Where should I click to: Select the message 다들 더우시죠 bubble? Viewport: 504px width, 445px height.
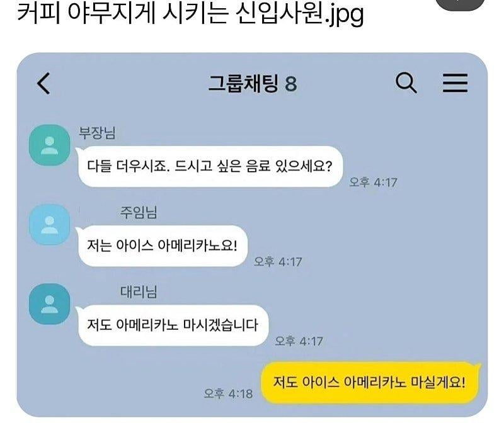click(x=210, y=166)
